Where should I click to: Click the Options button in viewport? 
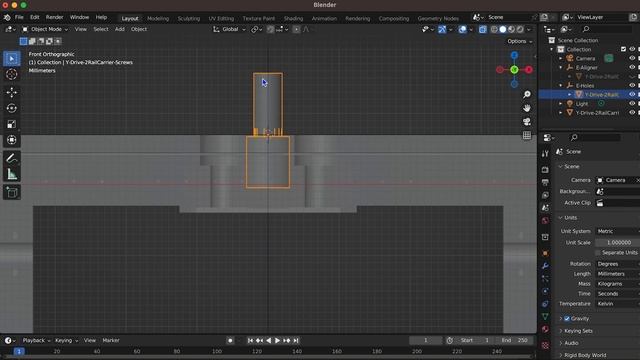[x=519, y=41]
